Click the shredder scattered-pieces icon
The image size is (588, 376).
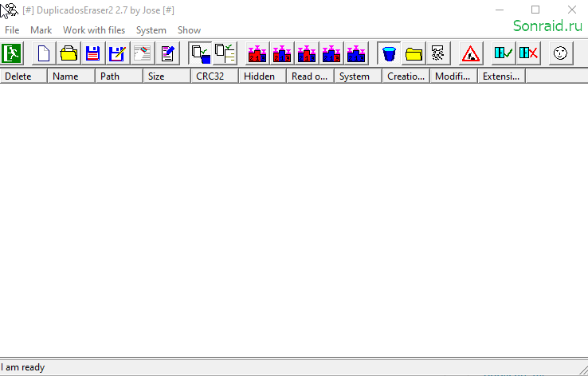point(438,53)
